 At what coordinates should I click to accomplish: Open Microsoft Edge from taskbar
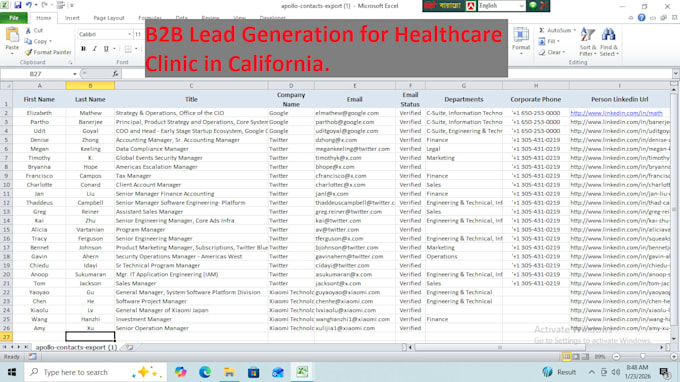(205, 372)
